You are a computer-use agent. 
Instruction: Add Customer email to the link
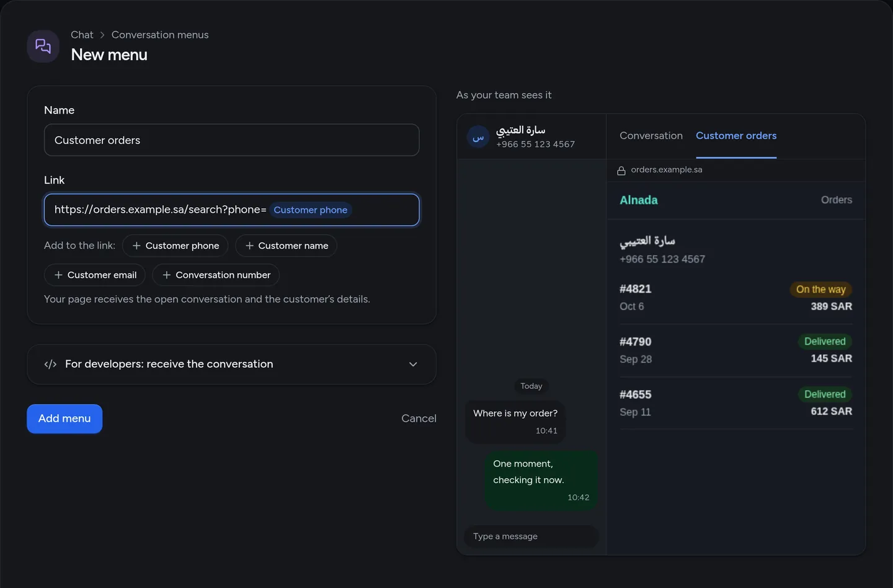tap(95, 275)
